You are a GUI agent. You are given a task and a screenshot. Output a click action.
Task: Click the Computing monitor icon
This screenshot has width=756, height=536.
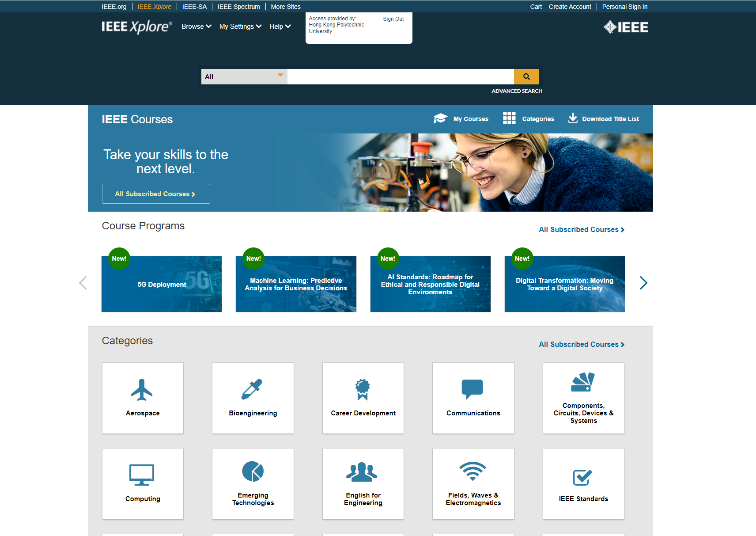point(142,475)
